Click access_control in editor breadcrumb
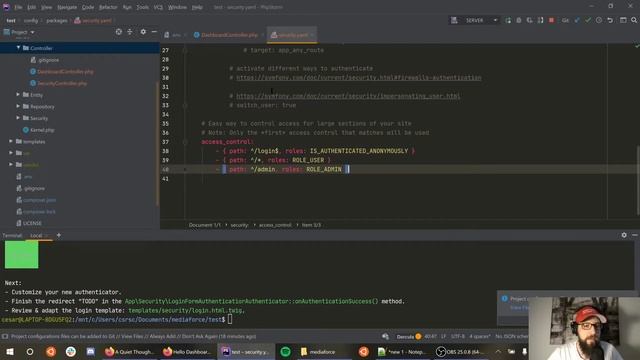 275,225
